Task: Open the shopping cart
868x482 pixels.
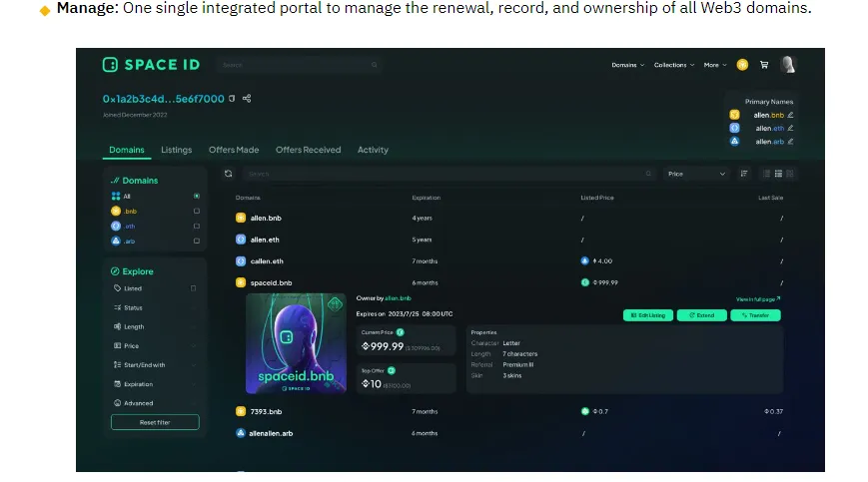Action: tap(764, 65)
